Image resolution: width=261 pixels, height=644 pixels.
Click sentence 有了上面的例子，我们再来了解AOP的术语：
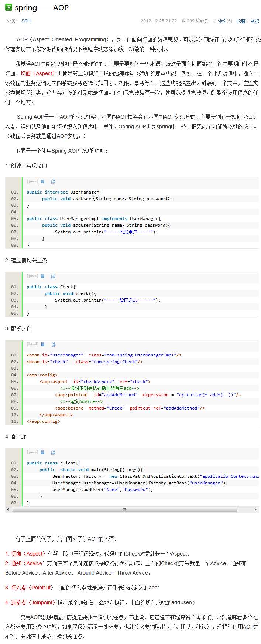pyautogui.click(x=66, y=539)
